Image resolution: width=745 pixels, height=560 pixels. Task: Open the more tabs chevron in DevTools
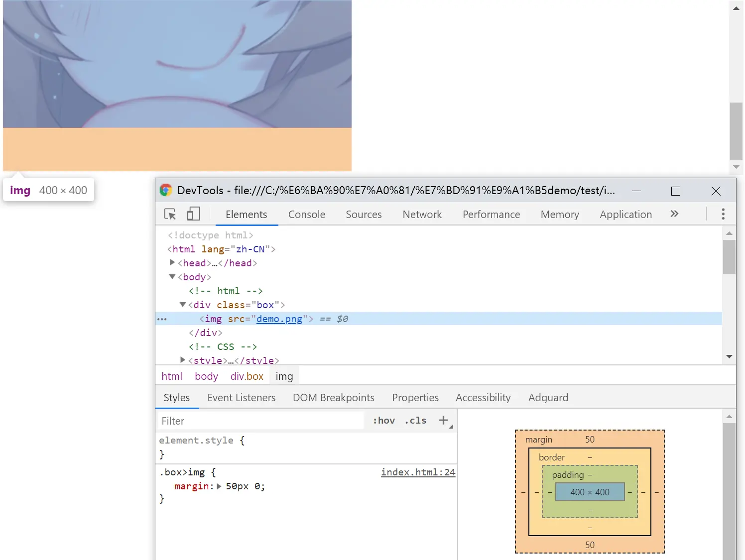674,214
